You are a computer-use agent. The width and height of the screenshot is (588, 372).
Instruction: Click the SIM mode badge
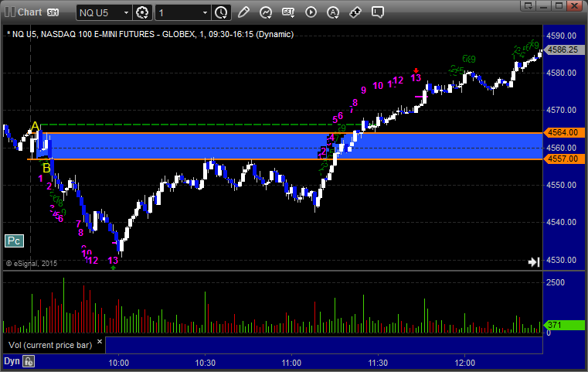point(53,12)
